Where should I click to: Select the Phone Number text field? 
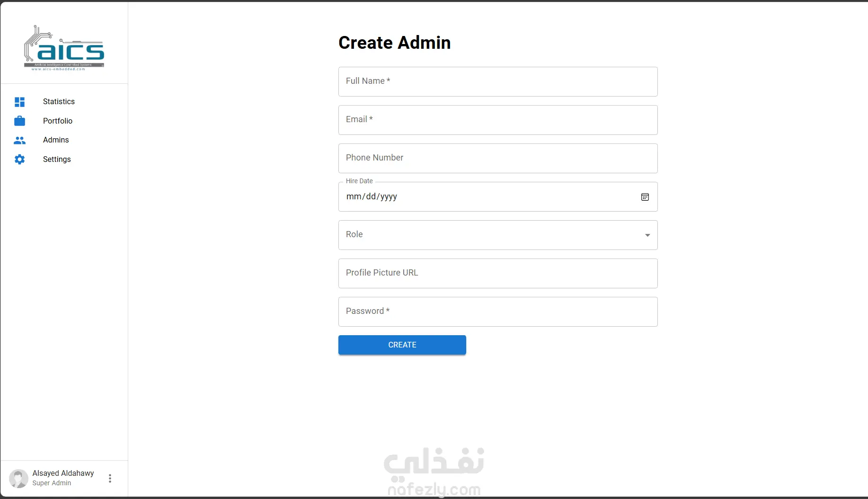tap(497, 159)
